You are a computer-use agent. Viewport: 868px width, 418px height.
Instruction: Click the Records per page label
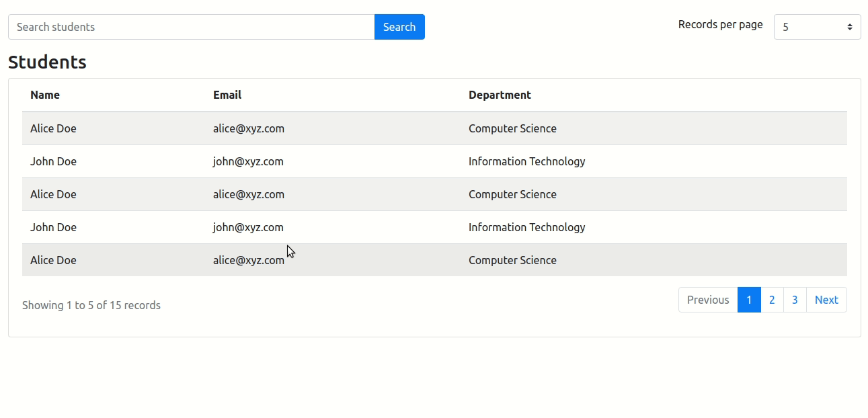(x=720, y=24)
